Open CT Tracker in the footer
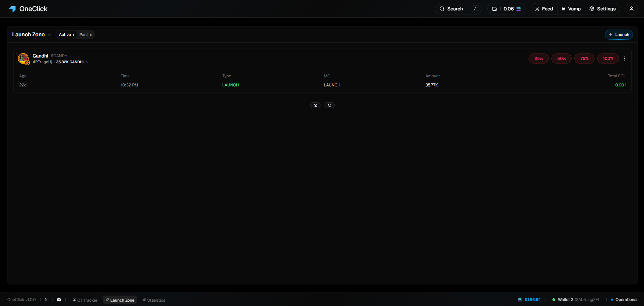Viewport: 644px width, 306px height. [85, 300]
